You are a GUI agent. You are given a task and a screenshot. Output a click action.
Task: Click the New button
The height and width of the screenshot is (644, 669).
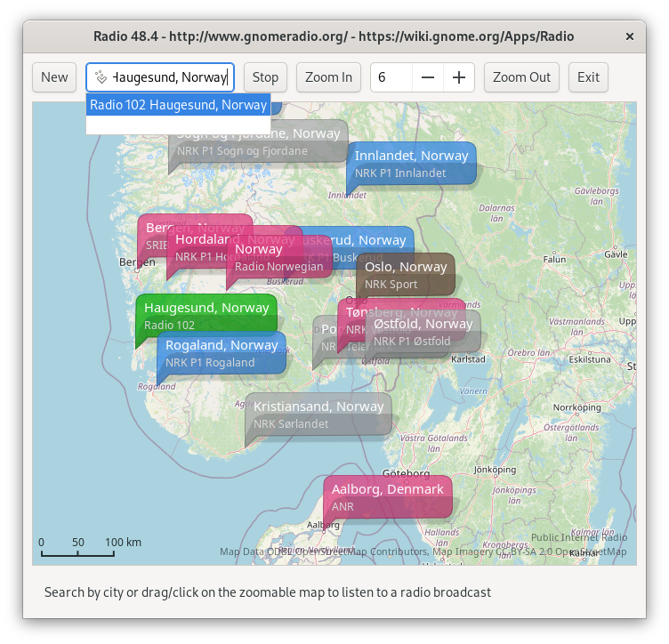click(54, 77)
